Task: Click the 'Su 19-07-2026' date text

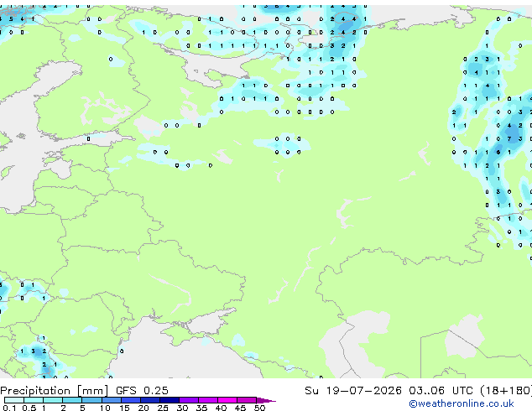Action: [353, 391]
